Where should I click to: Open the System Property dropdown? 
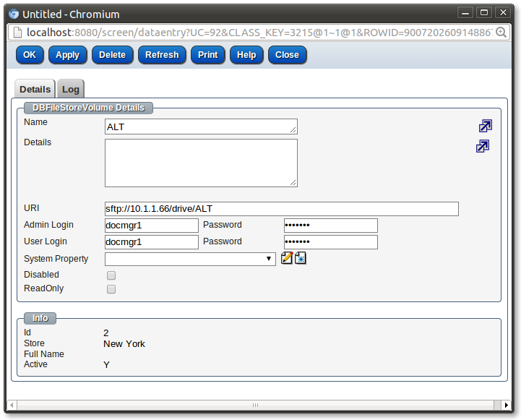(x=190, y=259)
